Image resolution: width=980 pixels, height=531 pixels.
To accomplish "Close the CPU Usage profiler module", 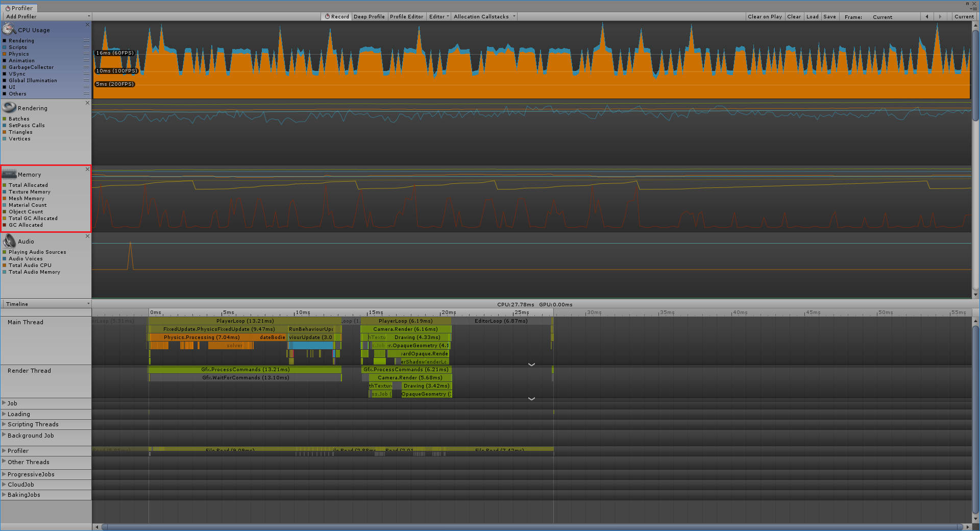I will [87, 25].
